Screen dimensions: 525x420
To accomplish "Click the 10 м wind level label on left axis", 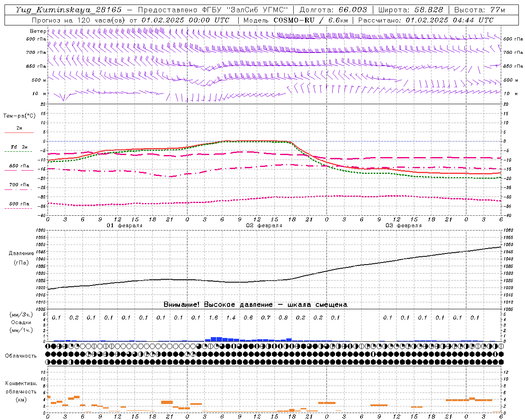I will (x=40, y=94).
